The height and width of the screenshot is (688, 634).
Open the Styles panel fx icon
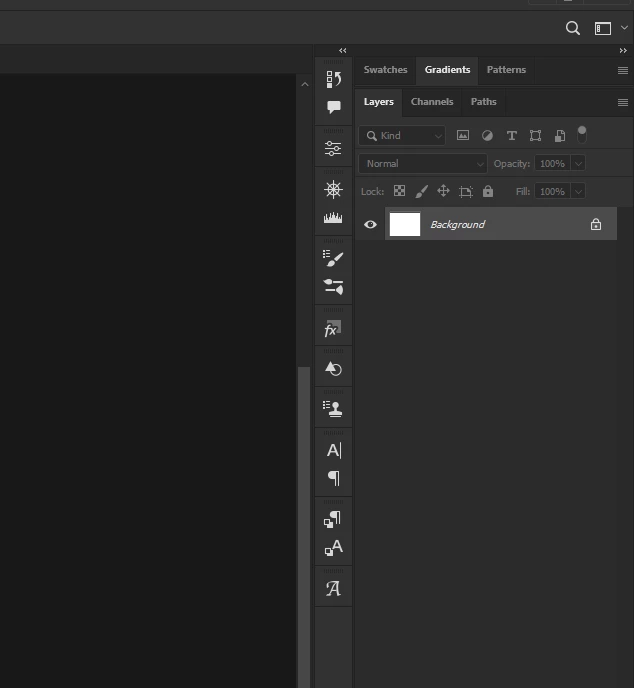(x=333, y=328)
